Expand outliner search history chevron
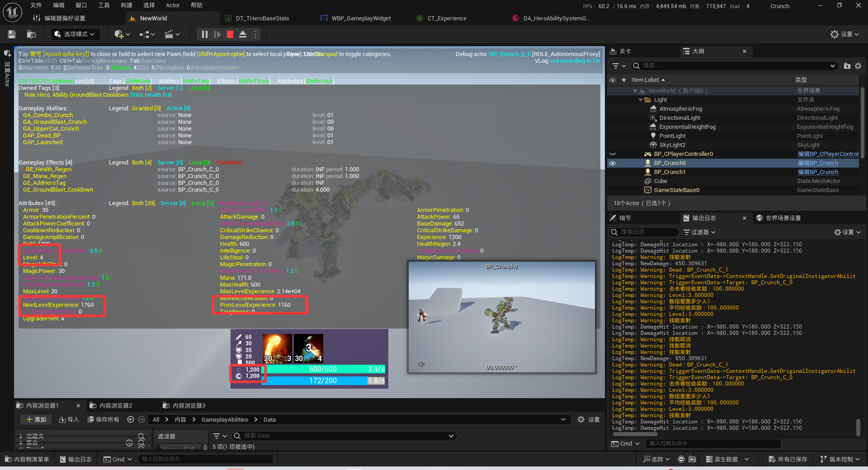 [833, 66]
